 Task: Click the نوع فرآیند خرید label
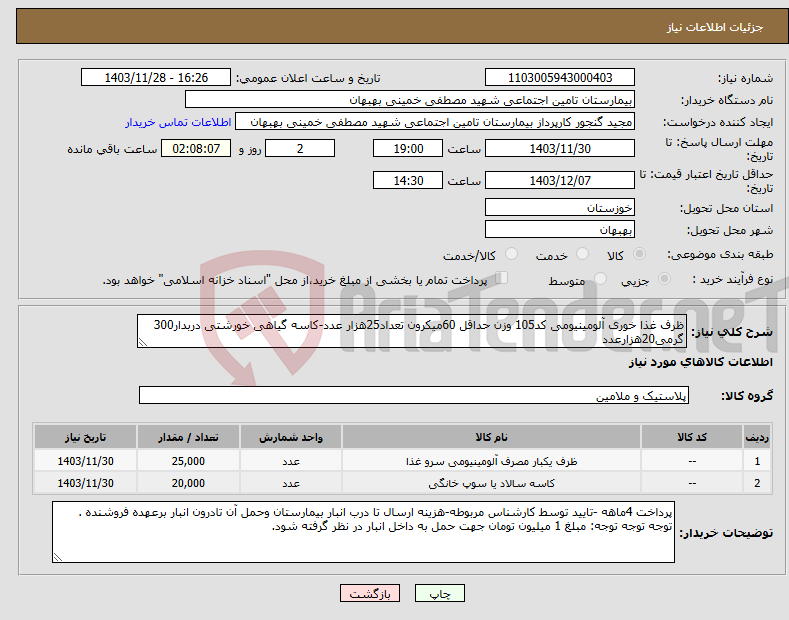(733, 279)
